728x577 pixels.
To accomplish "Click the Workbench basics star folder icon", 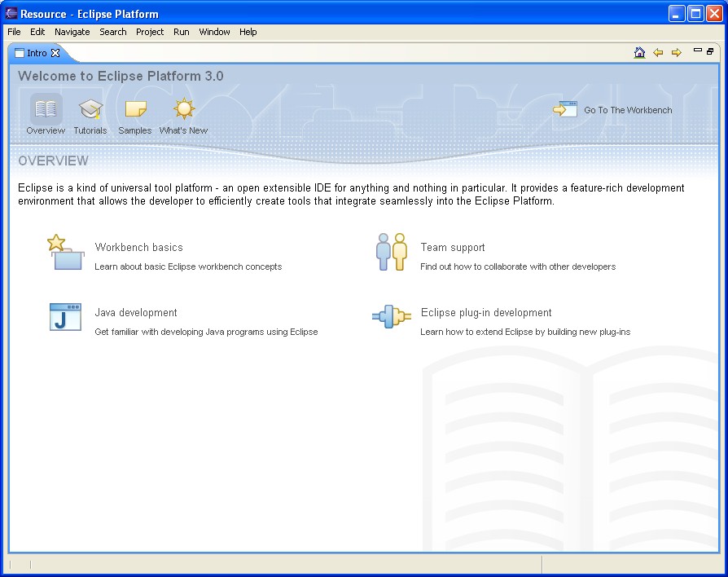I will click(65, 253).
